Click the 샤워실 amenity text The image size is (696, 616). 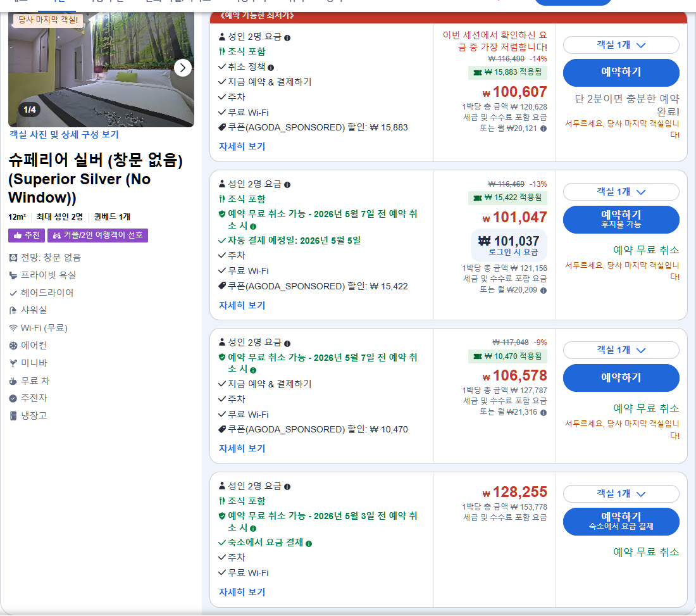34,310
